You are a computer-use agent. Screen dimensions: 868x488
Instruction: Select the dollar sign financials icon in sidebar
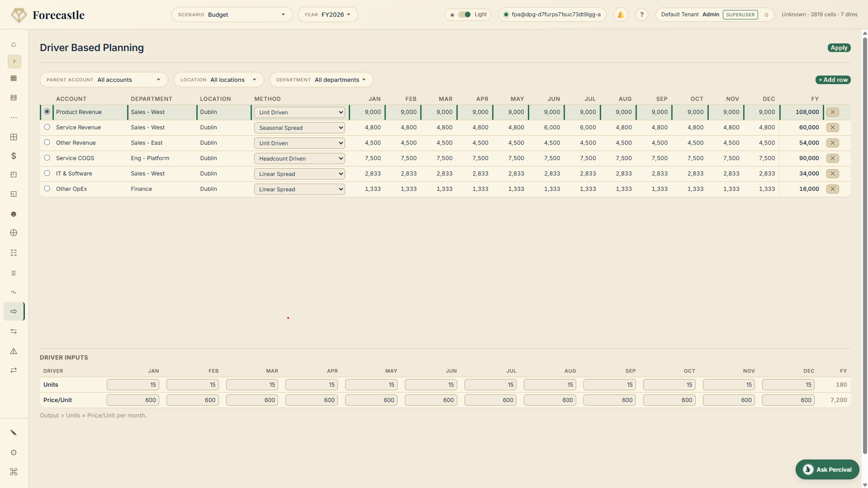[x=14, y=156]
